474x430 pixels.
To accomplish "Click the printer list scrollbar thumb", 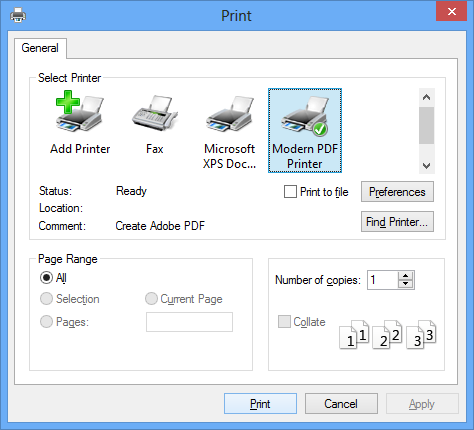I will 426,125.
